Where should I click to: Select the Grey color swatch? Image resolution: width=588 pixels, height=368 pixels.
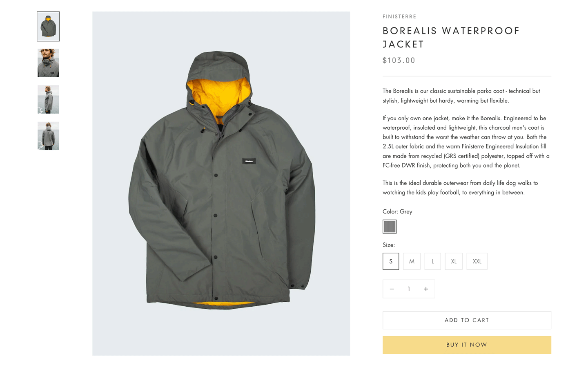[x=390, y=227]
